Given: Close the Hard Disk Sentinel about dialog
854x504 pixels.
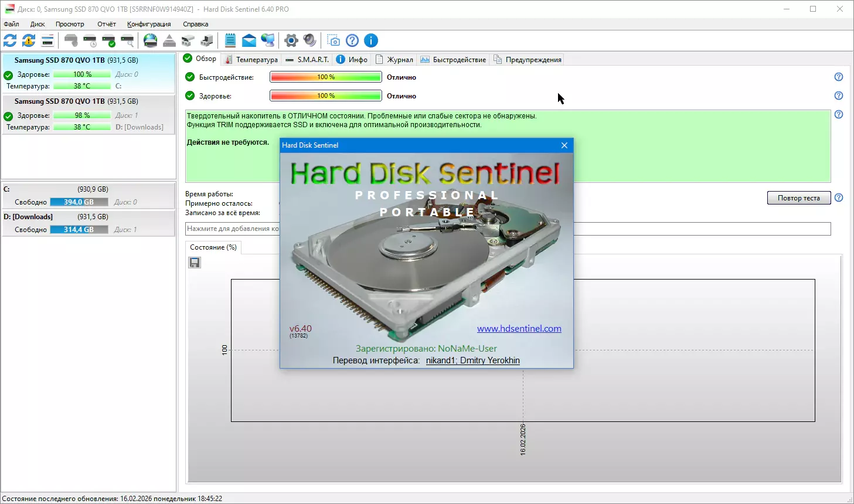Looking at the screenshot, I should point(564,145).
